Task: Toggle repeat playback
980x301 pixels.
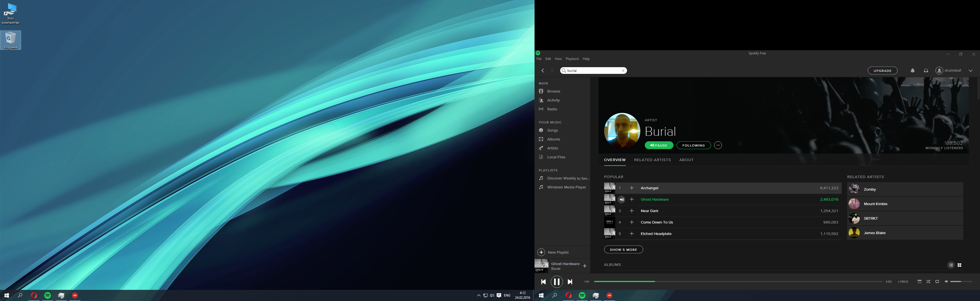Action: coord(937,281)
